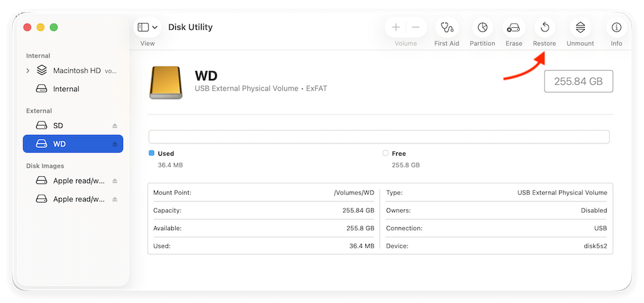Select the Internal disk in sidebar

[x=66, y=89]
